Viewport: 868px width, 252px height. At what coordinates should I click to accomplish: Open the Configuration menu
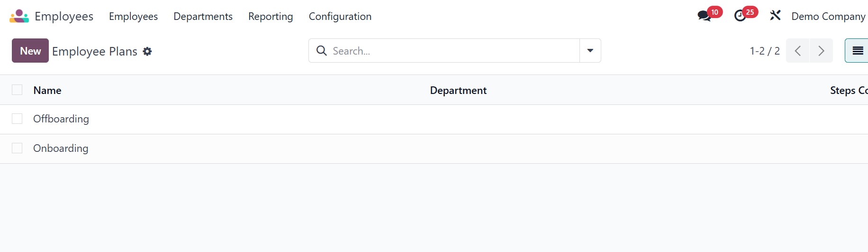coord(340,16)
